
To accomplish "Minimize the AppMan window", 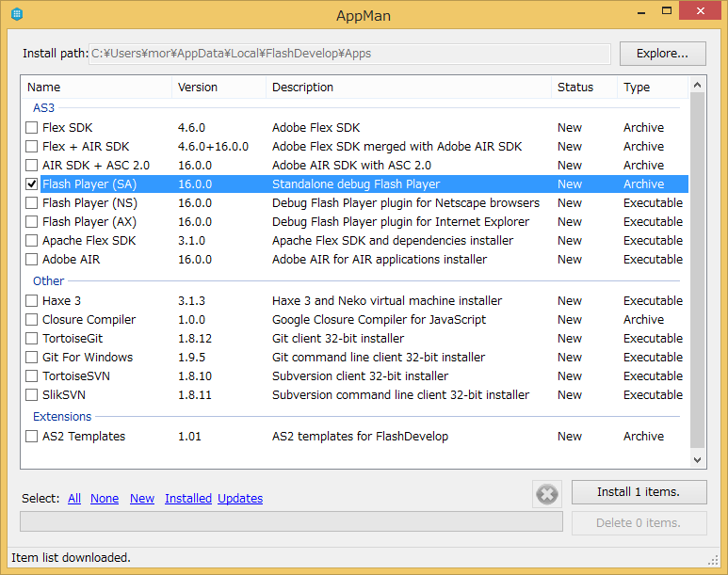I will point(641,11).
